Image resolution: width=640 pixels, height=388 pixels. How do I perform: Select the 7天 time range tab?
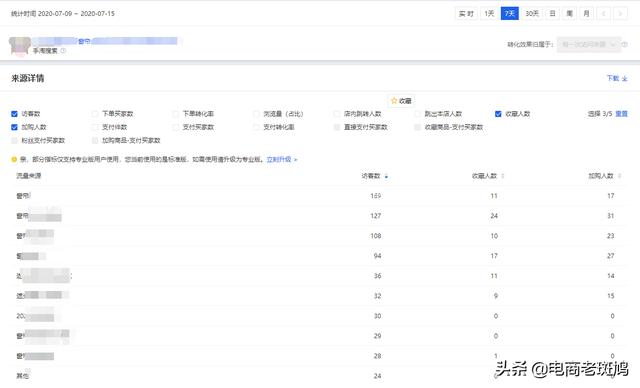[509, 13]
